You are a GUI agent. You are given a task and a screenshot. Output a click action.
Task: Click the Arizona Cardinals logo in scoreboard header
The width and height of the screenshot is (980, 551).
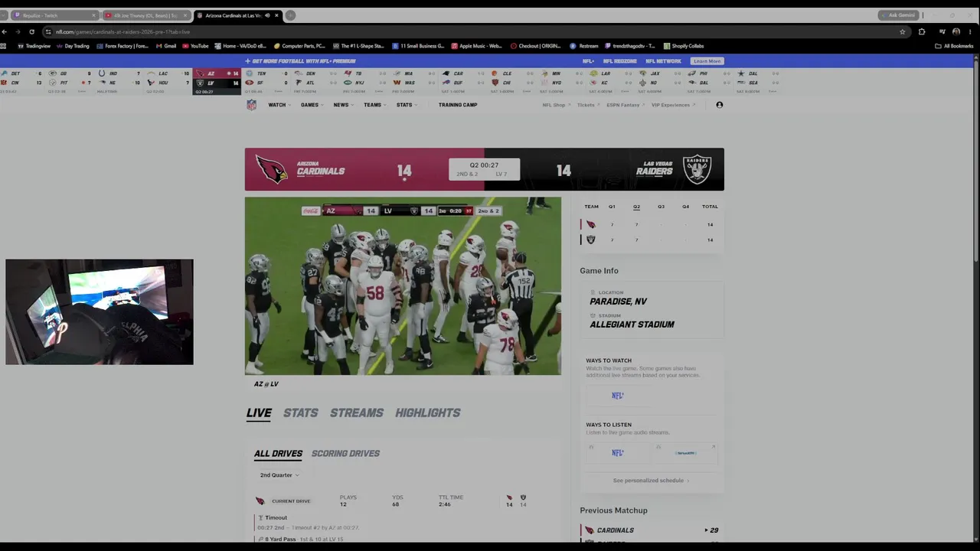[x=271, y=169]
